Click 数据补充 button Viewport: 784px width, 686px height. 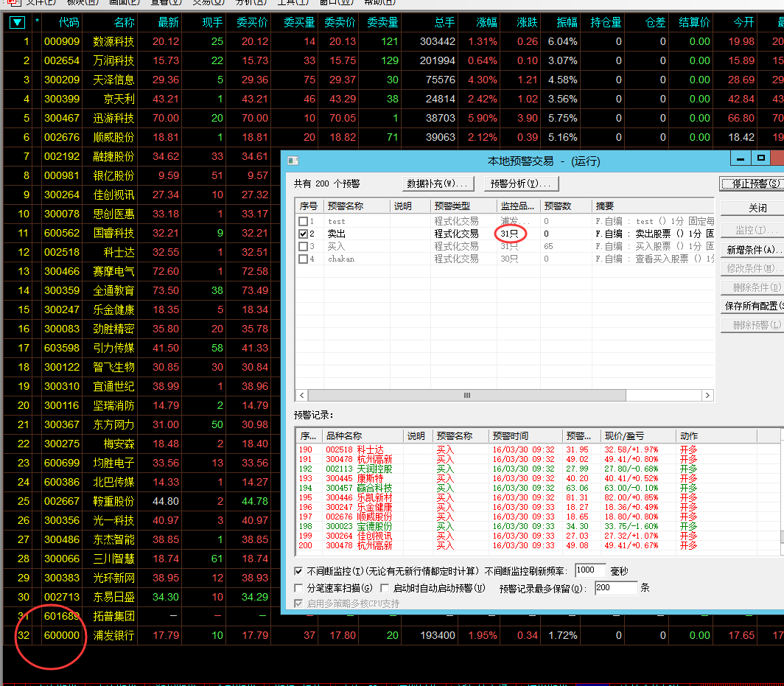coord(438,183)
